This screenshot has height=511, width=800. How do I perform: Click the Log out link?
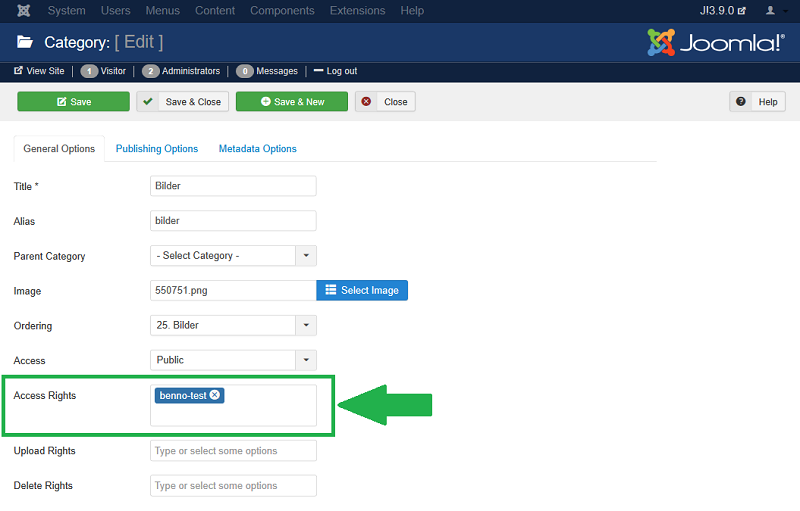[335, 71]
